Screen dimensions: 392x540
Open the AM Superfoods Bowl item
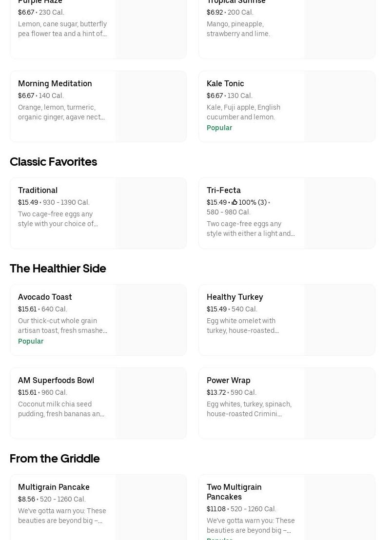(x=56, y=380)
